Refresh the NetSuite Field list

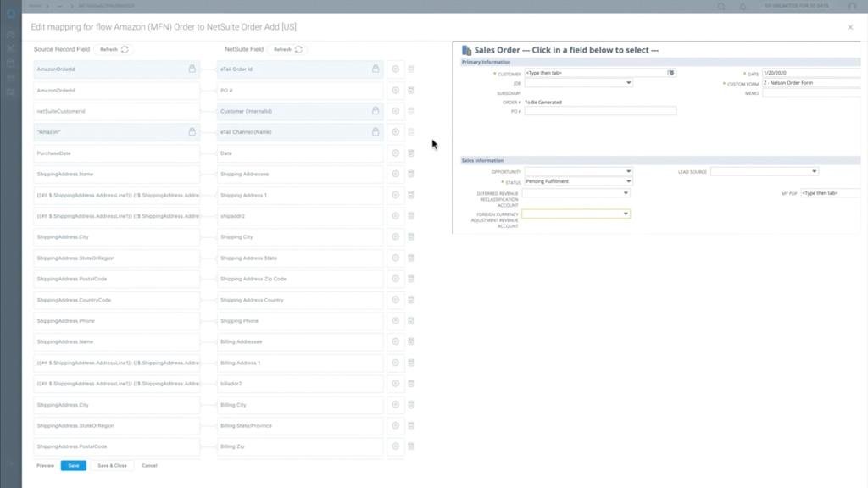[x=288, y=49]
